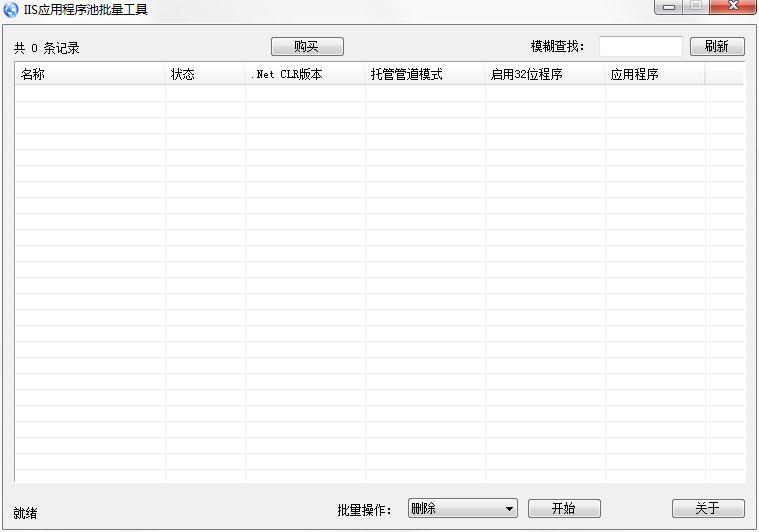This screenshot has height=532, width=759.
Task: Click the IIS tool globe icon in title bar
Action: [11, 9]
